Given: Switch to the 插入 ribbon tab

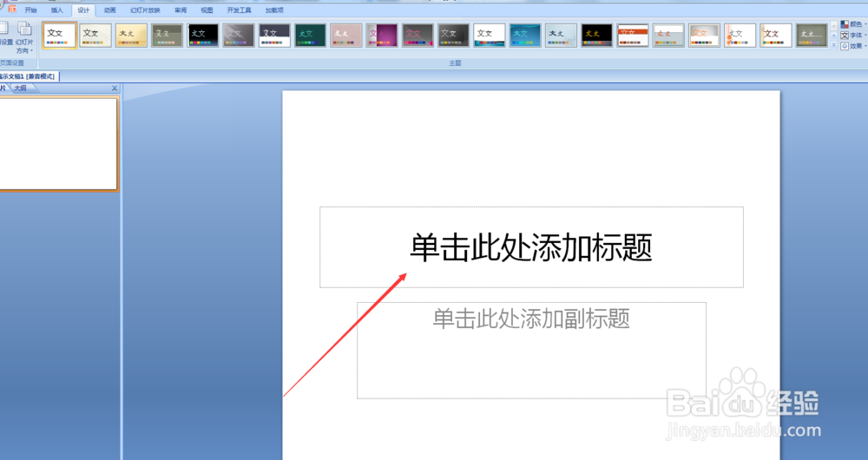Looking at the screenshot, I should (57, 10).
